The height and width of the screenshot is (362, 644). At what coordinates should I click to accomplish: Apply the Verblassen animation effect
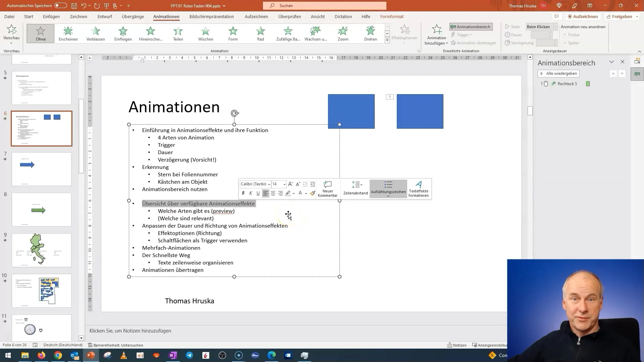pyautogui.click(x=96, y=34)
